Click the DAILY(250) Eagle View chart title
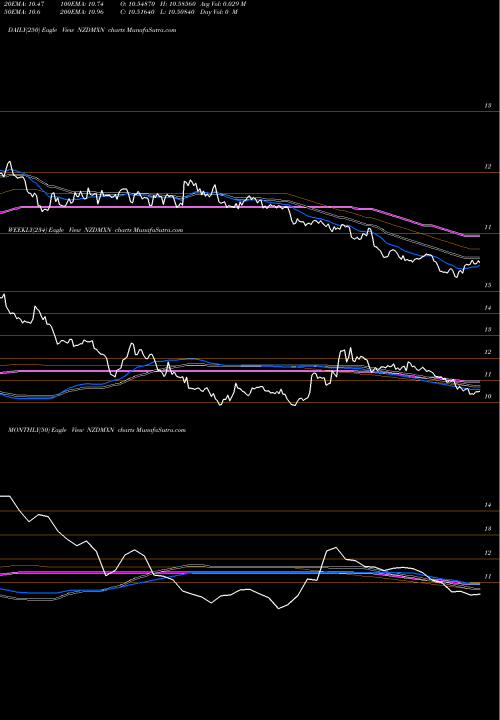Image resolution: width=500 pixels, height=720 pixels. point(92,30)
